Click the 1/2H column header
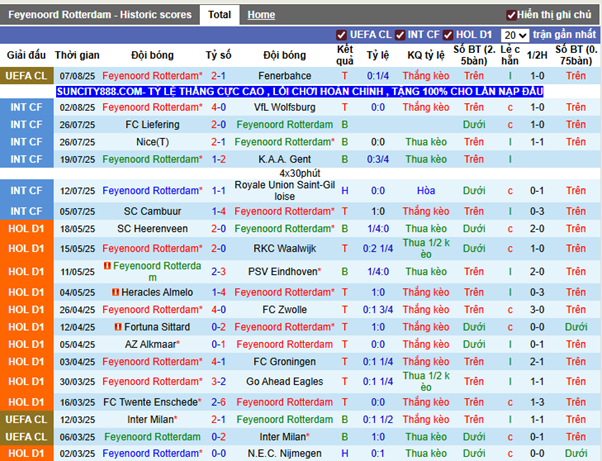The image size is (602, 461). [x=537, y=55]
